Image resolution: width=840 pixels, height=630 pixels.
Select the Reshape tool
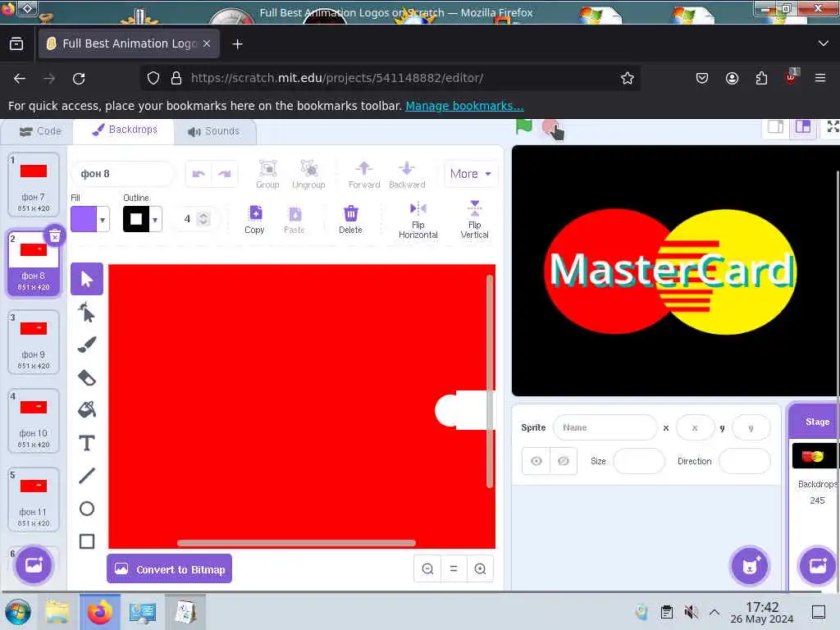pos(87,313)
